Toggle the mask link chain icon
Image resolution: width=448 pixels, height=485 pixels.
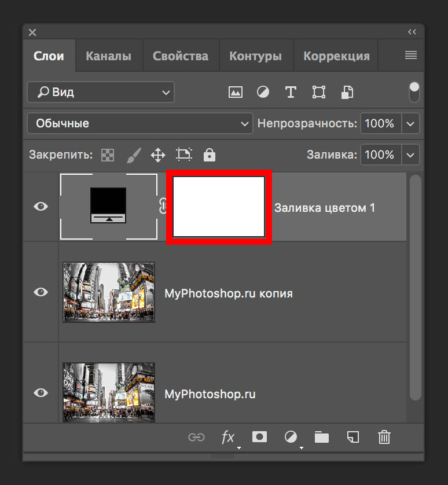click(163, 206)
